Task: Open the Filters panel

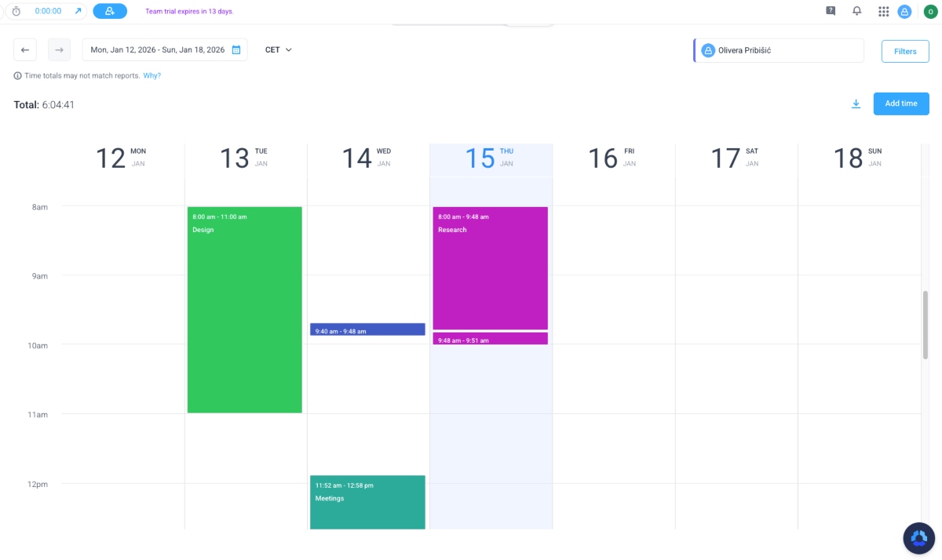Action: click(905, 50)
